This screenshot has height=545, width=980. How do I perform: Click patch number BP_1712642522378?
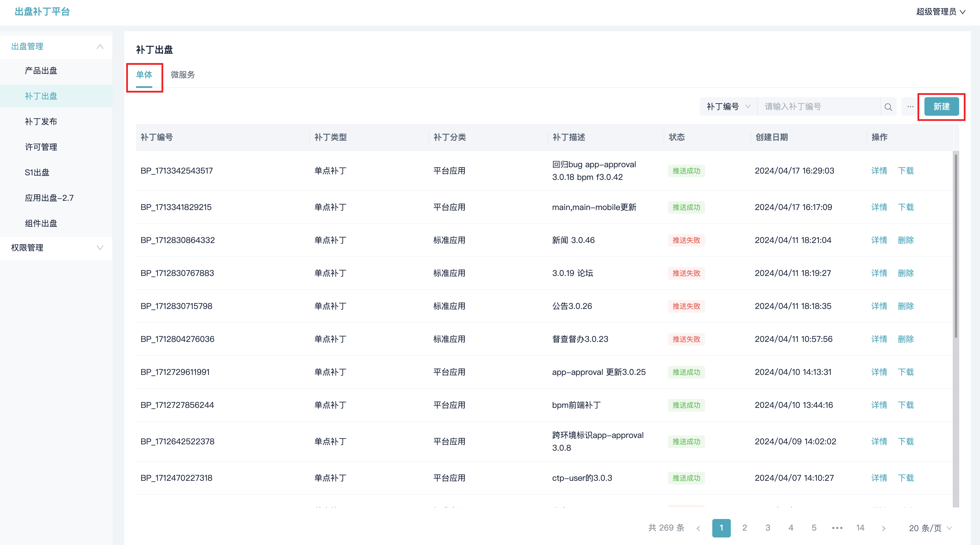click(177, 441)
